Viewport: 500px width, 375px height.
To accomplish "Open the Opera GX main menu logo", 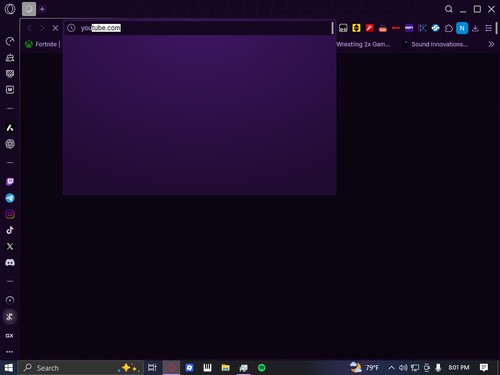I will pyautogui.click(x=10, y=9).
